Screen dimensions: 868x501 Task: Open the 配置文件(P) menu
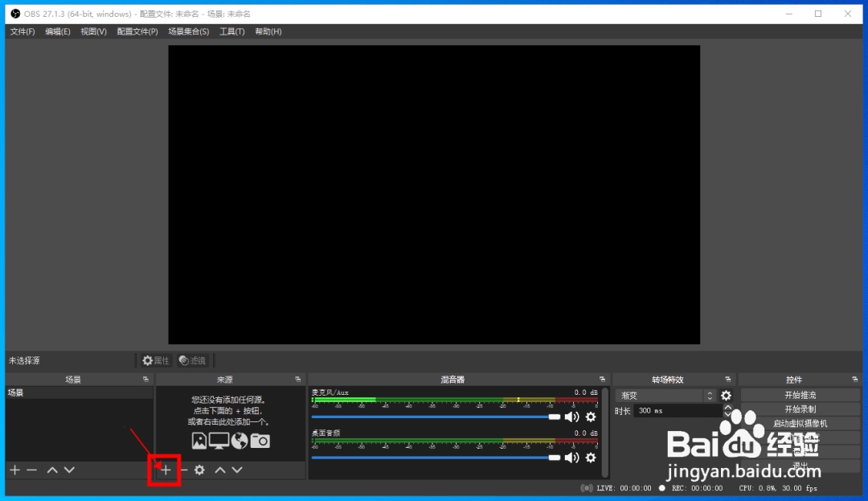click(137, 31)
